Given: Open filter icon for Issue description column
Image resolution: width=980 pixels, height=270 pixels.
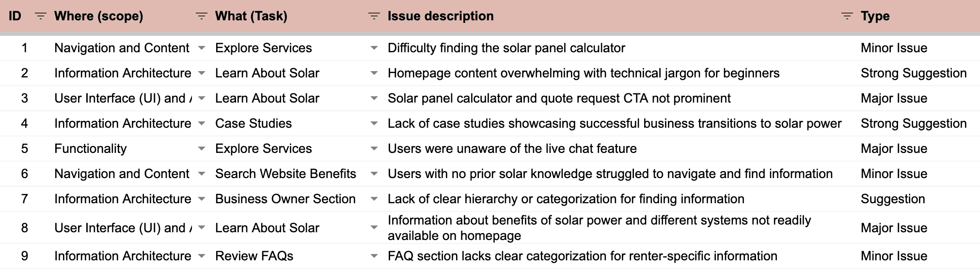Looking at the screenshot, I should tap(847, 16).
